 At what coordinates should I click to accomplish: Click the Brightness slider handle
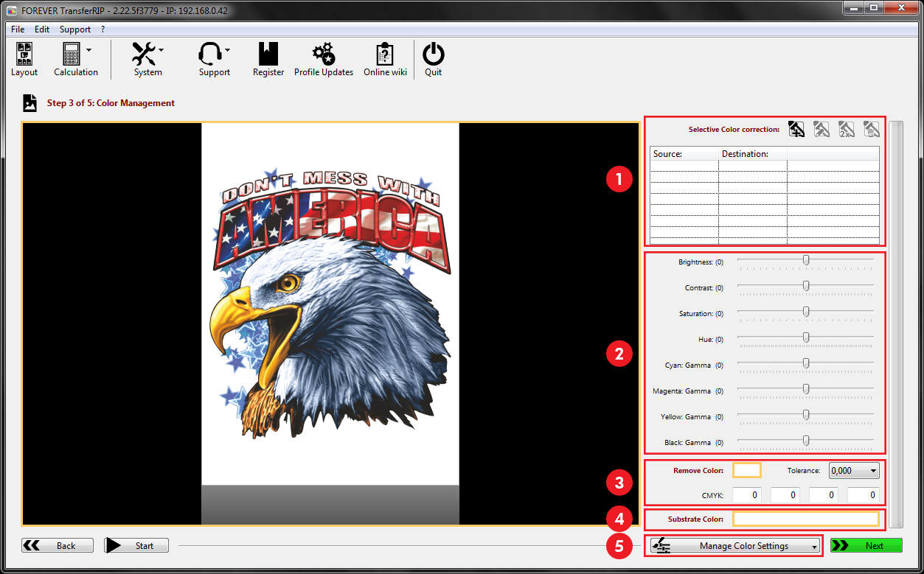coord(806,259)
